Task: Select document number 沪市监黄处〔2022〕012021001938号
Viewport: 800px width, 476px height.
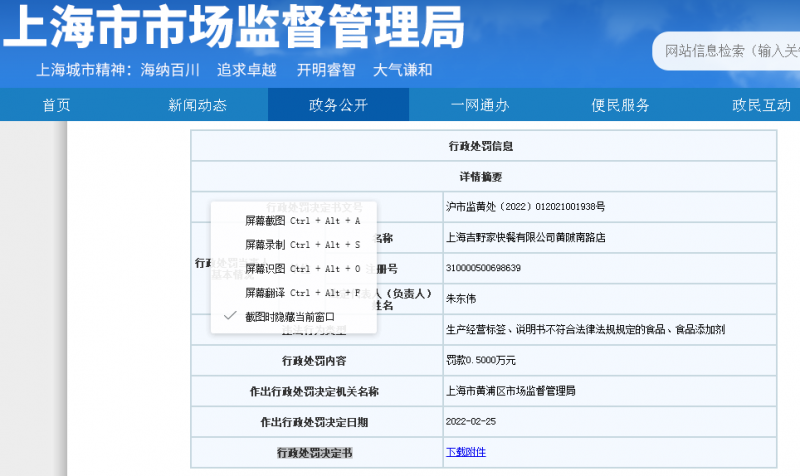Action: pos(526,207)
